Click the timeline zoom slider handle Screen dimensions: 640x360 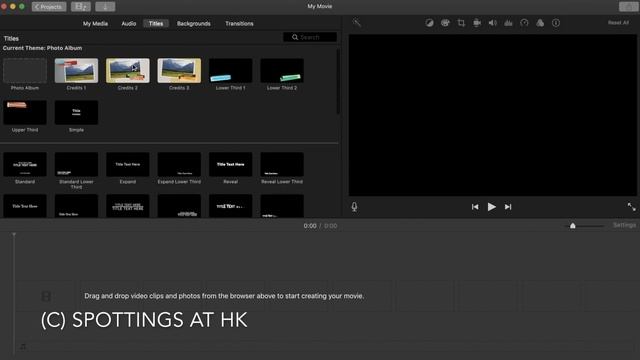coord(573,226)
